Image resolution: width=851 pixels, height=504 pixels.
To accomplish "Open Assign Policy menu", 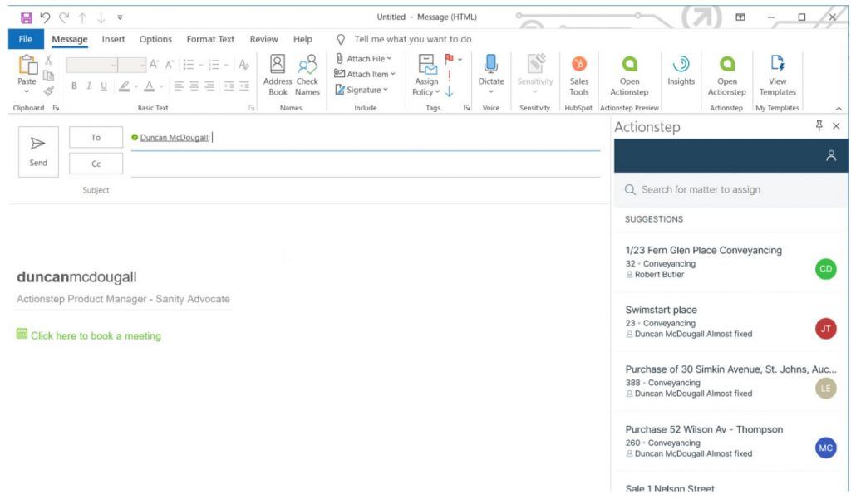I will coord(426,76).
